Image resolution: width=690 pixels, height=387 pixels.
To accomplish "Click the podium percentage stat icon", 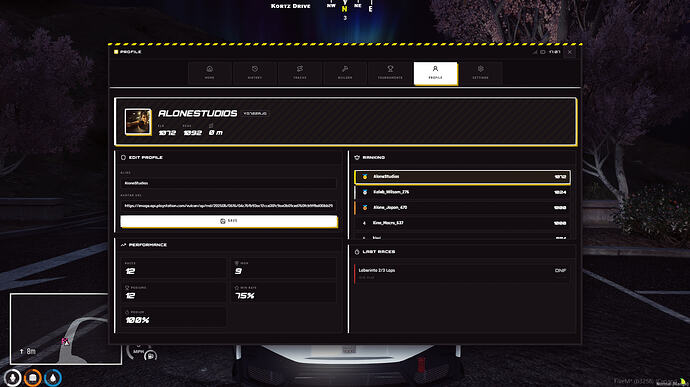I will pyautogui.click(x=127, y=312).
